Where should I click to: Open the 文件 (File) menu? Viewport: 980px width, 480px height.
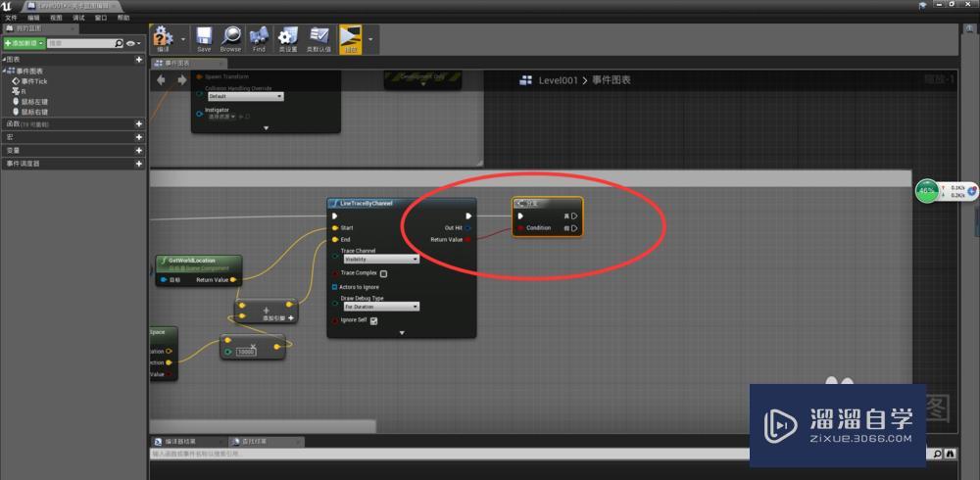pyautogui.click(x=11, y=19)
